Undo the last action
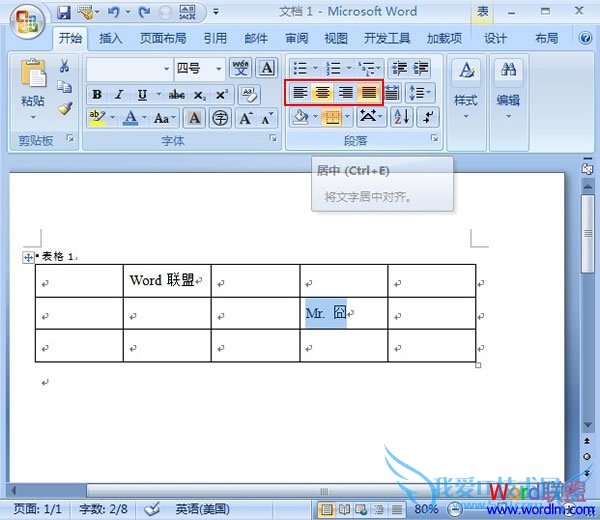The image size is (600, 520). [x=113, y=12]
